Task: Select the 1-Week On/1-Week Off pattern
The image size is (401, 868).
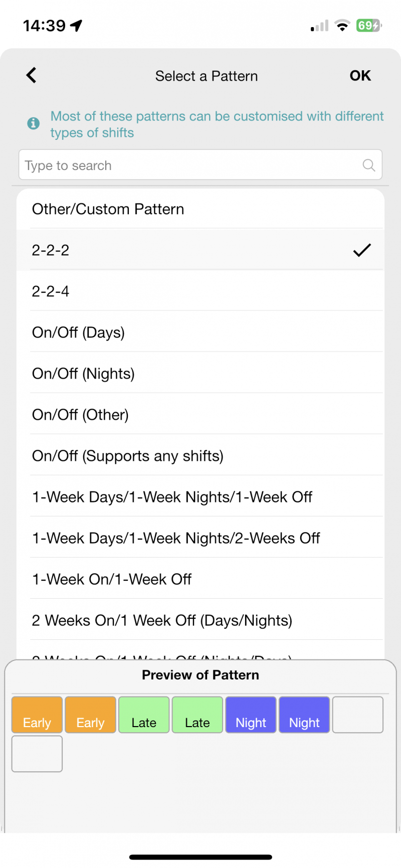Action: pyautogui.click(x=200, y=579)
